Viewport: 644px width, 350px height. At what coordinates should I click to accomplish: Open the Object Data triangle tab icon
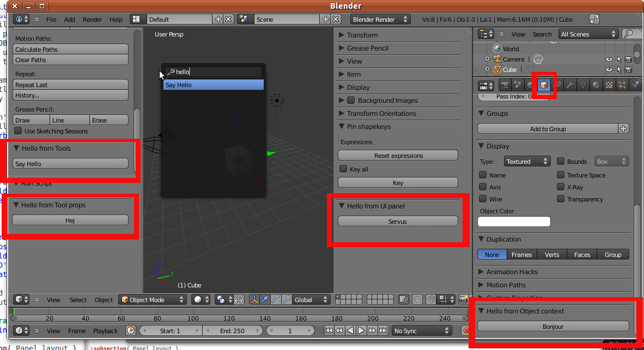(583, 85)
